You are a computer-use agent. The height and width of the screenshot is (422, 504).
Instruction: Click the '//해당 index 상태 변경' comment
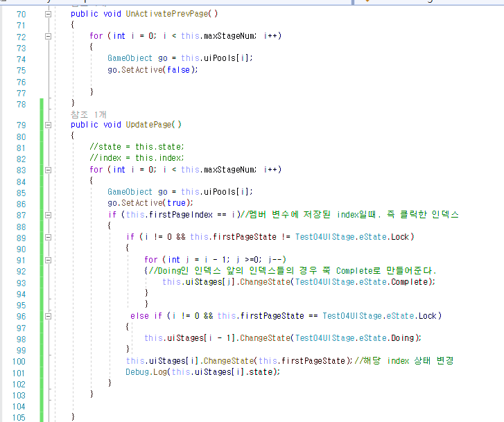403,361
